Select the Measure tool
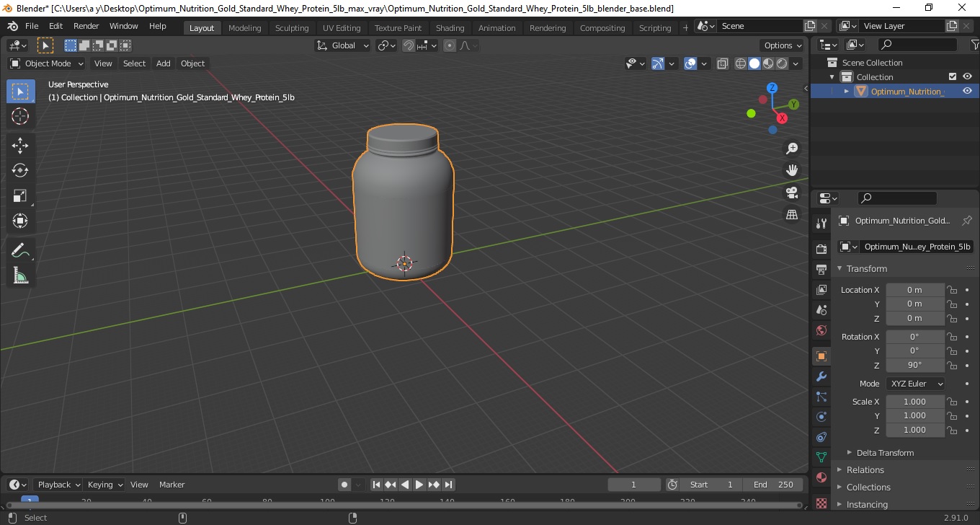The width and height of the screenshot is (980, 525). (x=20, y=276)
